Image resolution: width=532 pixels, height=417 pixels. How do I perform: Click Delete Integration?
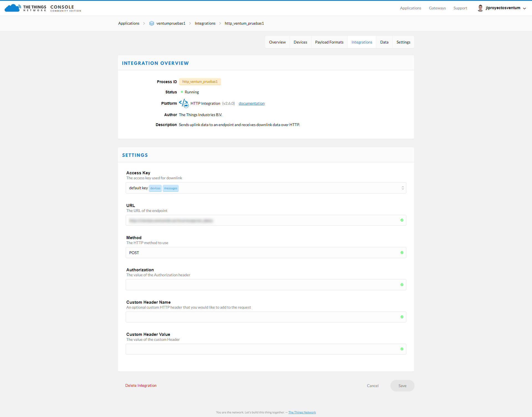click(141, 385)
